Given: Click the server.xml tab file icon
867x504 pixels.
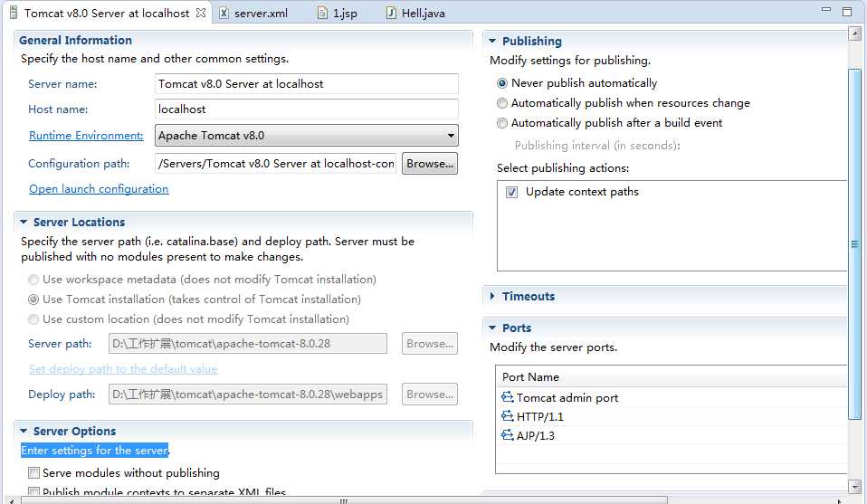Looking at the screenshot, I should [x=224, y=13].
